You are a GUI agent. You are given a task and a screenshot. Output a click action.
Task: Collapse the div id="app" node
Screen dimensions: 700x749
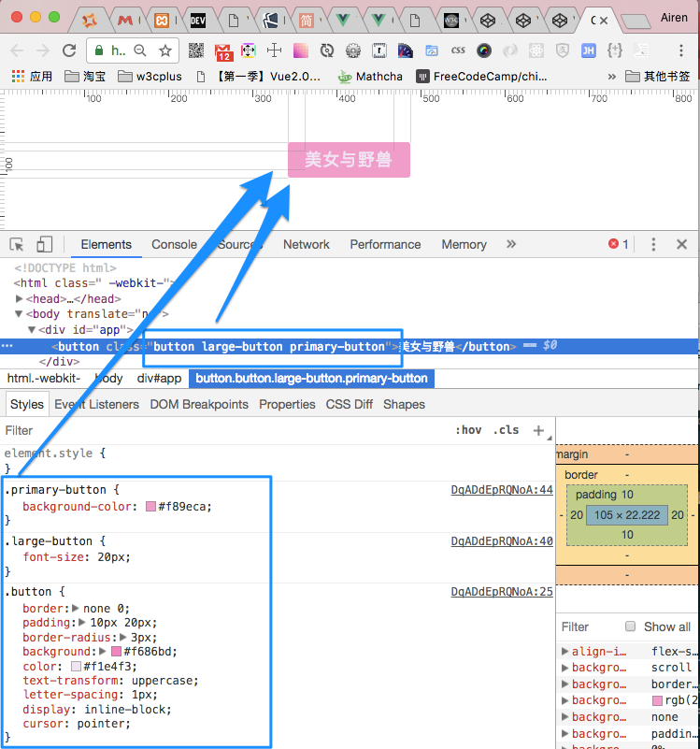[32, 329]
